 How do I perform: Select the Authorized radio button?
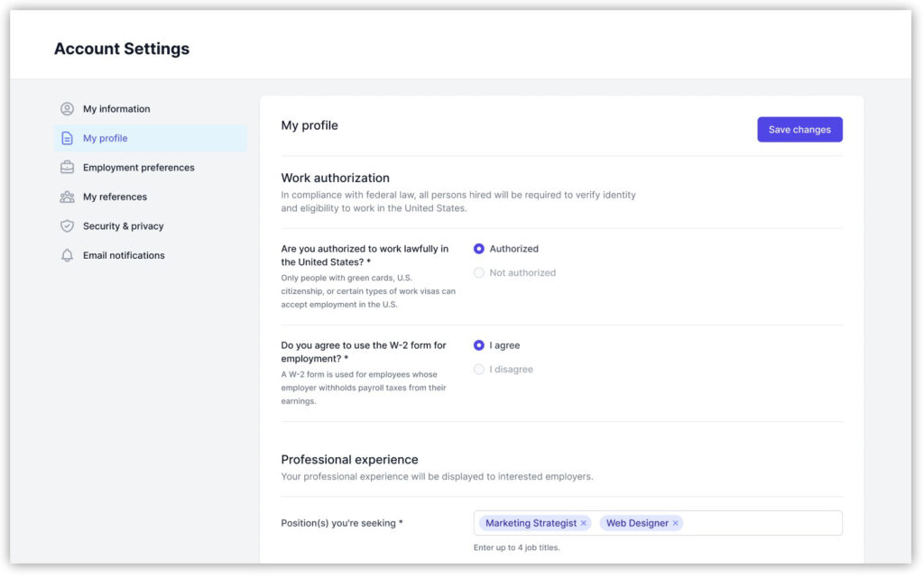(x=479, y=249)
